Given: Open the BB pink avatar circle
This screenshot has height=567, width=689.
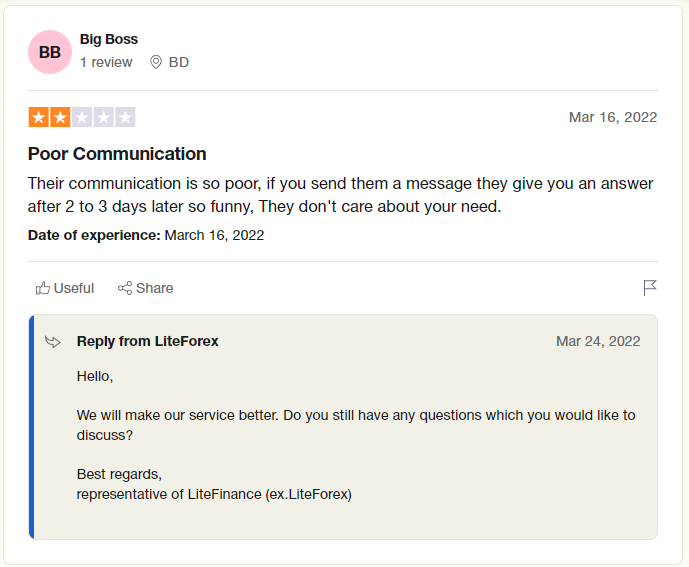Looking at the screenshot, I should pos(50,52).
